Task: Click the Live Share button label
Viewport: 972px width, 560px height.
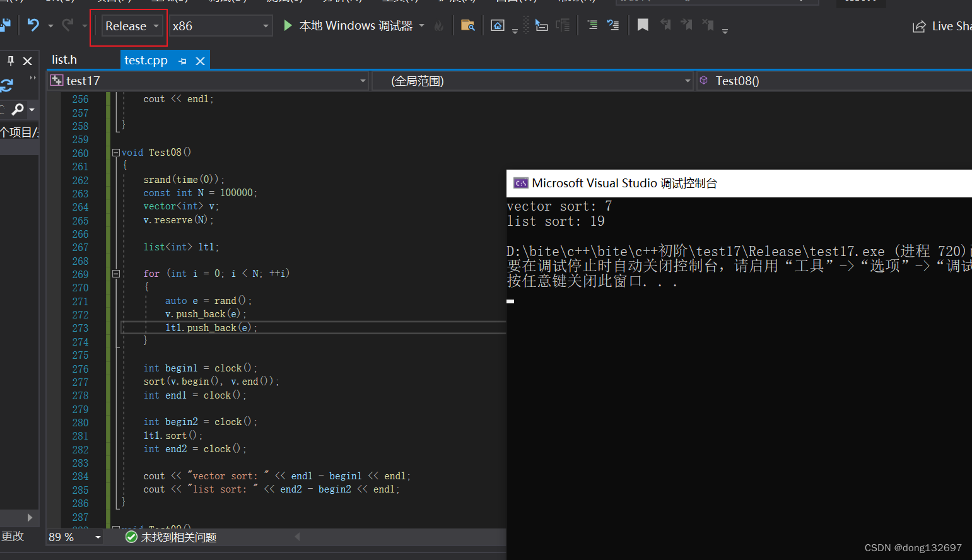Action: point(952,26)
